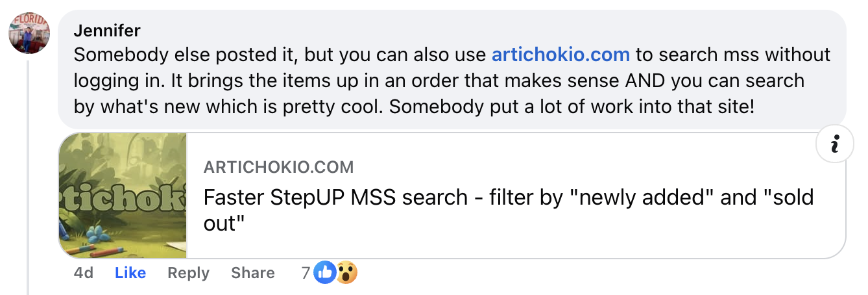This screenshot has width=868, height=295.
Task: Follow the blue artichokio.com hyperlink in comment
Action: coord(561,55)
